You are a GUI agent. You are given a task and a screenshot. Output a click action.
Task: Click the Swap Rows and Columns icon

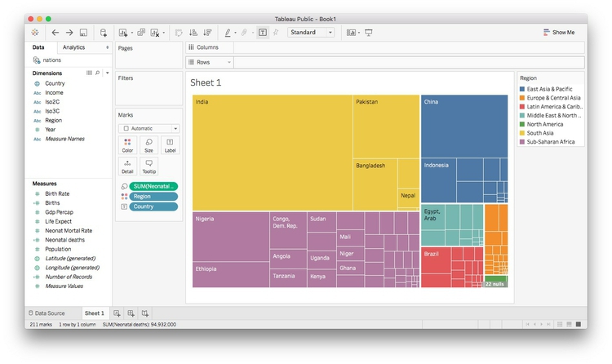pyautogui.click(x=178, y=33)
